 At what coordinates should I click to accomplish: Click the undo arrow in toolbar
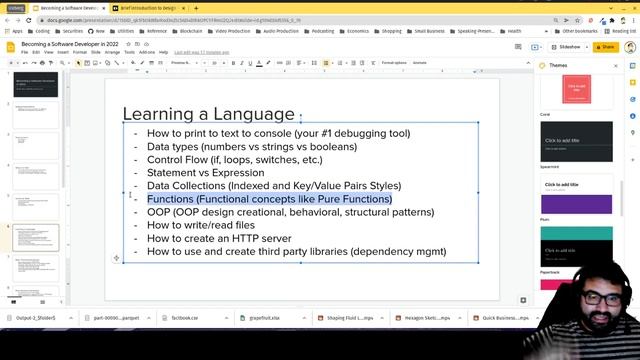pos(25,63)
